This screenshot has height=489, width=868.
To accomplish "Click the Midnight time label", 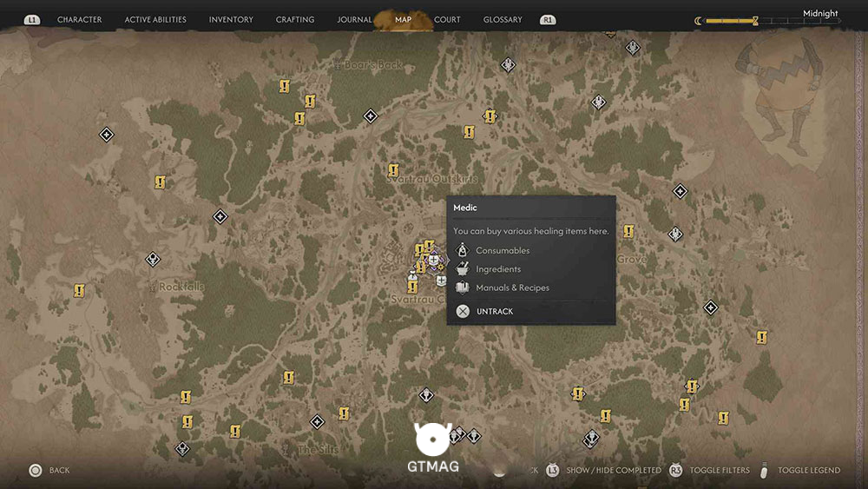I will [820, 13].
